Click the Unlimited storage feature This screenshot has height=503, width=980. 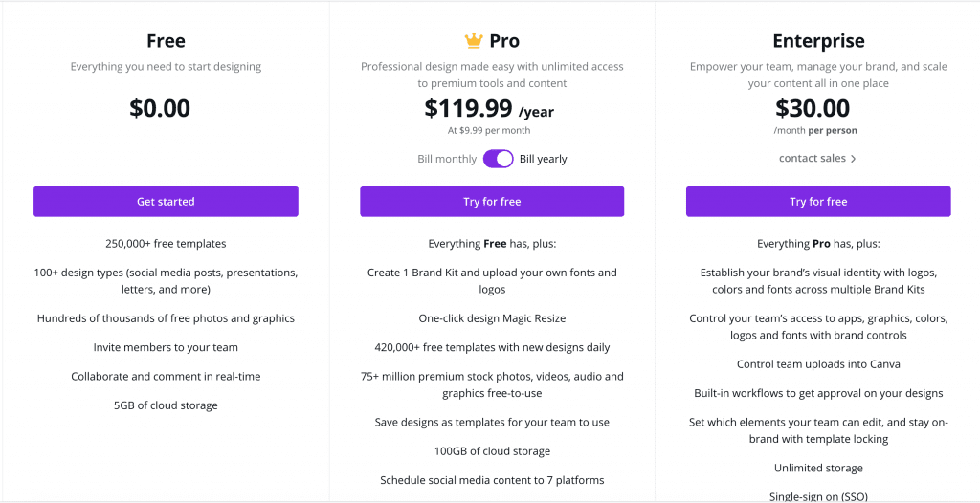pos(819,468)
